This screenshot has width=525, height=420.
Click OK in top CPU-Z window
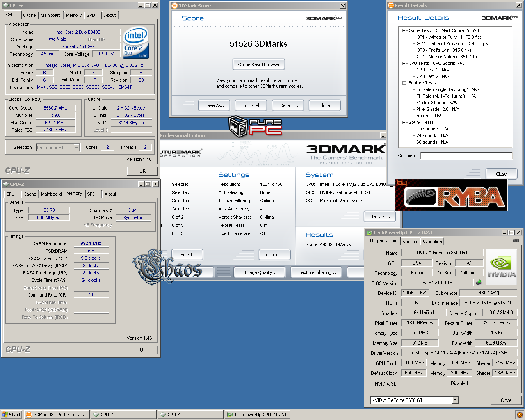click(x=143, y=171)
